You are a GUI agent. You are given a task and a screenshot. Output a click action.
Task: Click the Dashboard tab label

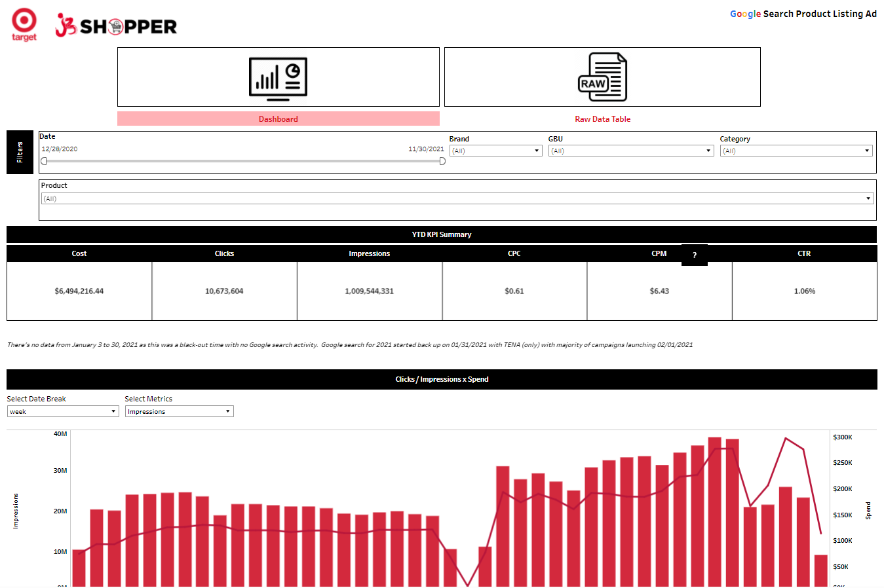[278, 119]
